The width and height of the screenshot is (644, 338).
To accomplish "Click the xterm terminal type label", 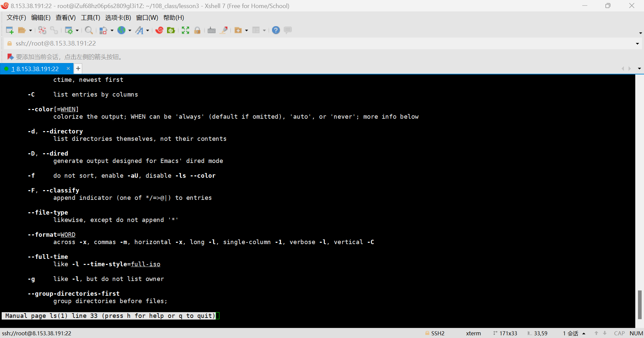I will coord(473,333).
